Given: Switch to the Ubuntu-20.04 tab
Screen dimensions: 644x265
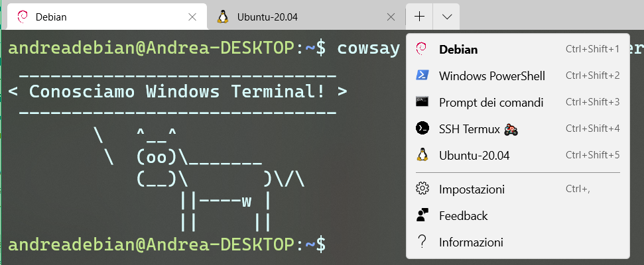Looking at the screenshot, I should pos(306,17).
